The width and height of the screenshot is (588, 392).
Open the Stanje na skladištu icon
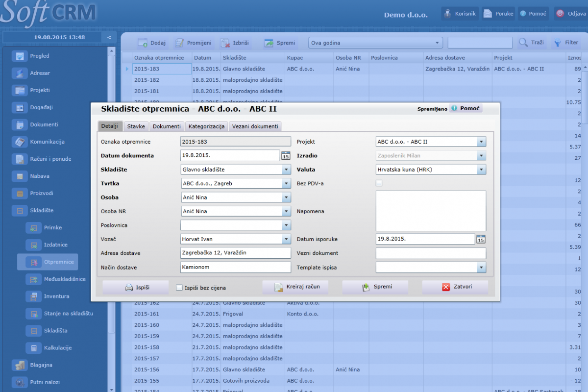pos(33,314)
